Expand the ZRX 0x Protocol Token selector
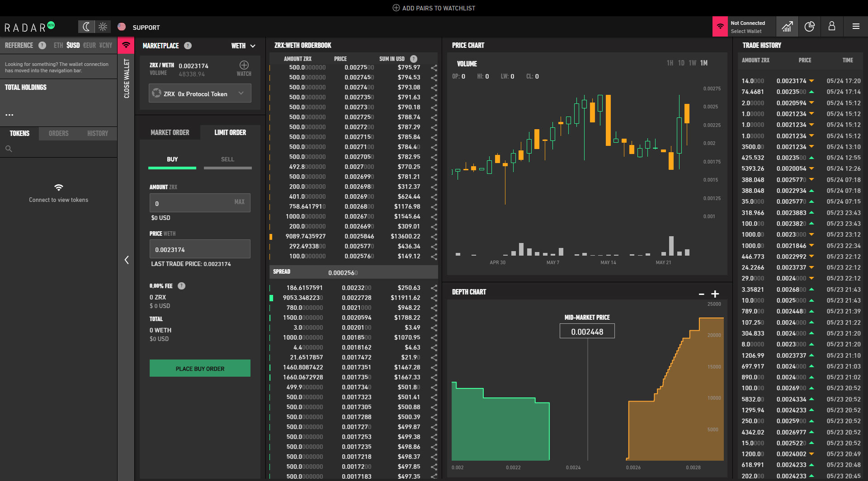This screenshot has height=481, width=868. coord(199,93)
